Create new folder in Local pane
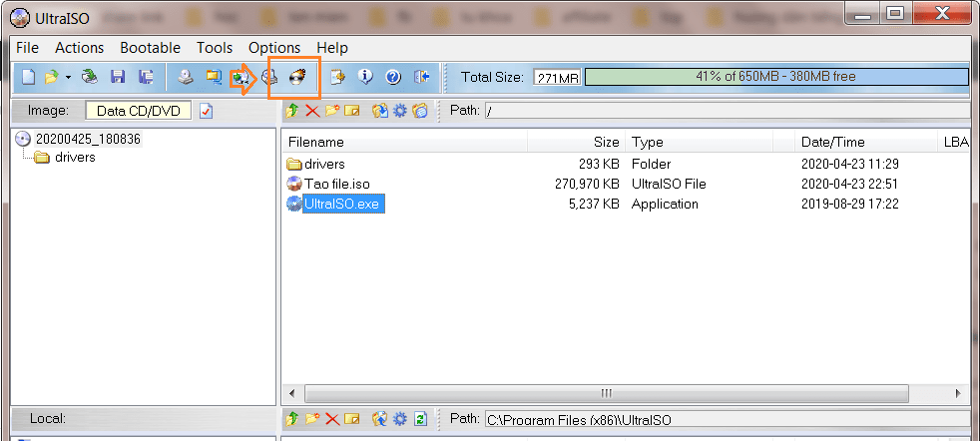 pyautogui.click(x=312, y=418)
